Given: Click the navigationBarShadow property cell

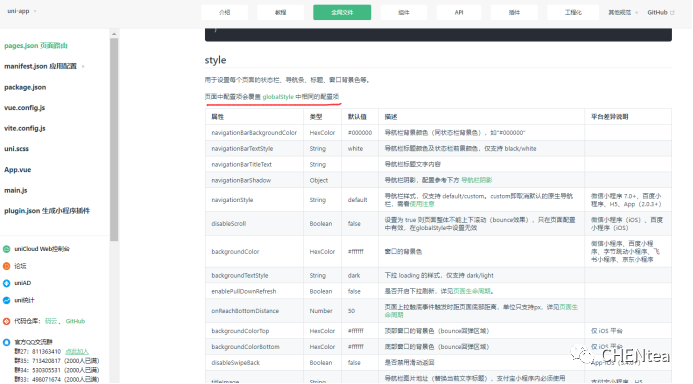Looking at the screenshot, I should 254,180.
